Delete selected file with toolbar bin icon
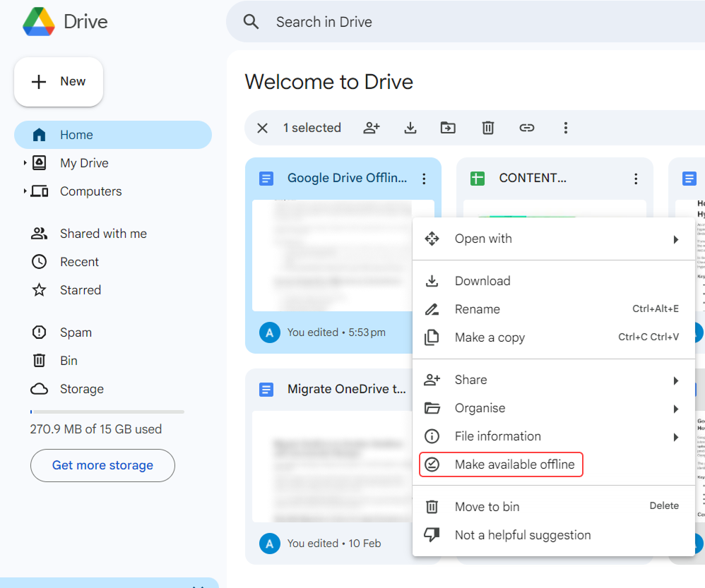The width and height of the screenshot is (705, 588). pyautogui.click(x=487, y=128)
